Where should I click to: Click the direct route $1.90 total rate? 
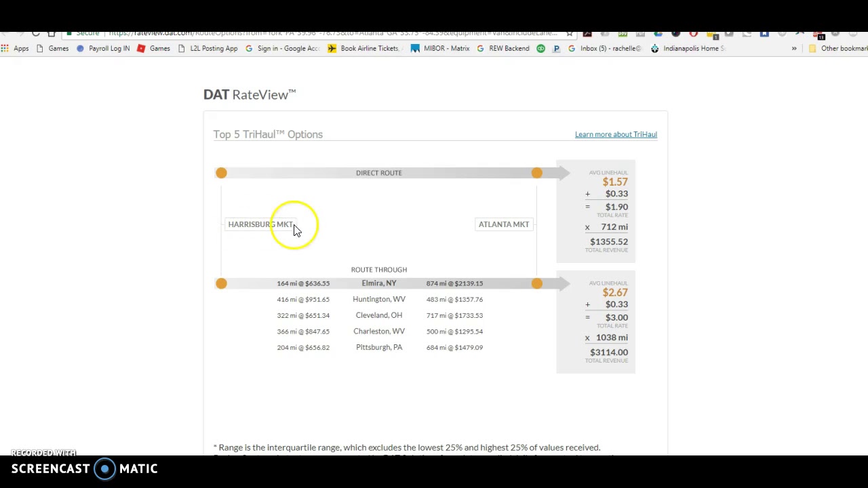point(616,207)
